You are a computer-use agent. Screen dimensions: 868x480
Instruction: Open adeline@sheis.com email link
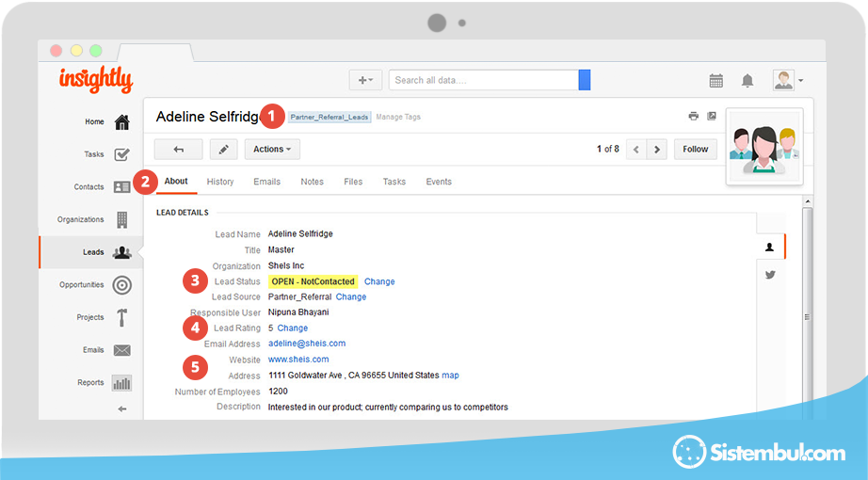click(307, 344)
